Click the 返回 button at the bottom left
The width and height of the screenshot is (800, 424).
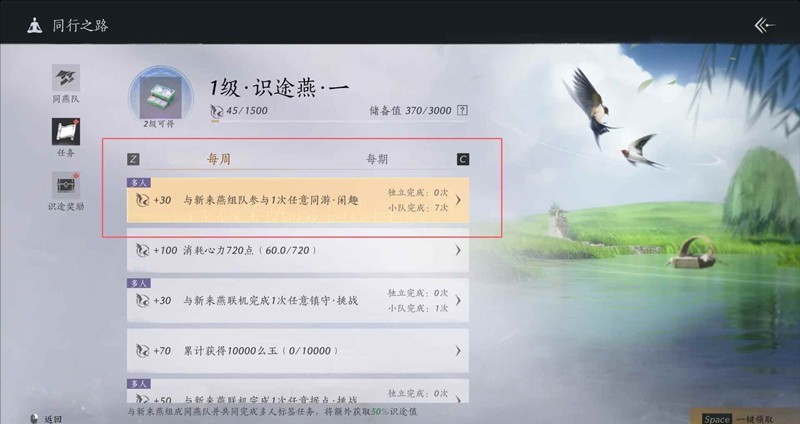[47, 419]
